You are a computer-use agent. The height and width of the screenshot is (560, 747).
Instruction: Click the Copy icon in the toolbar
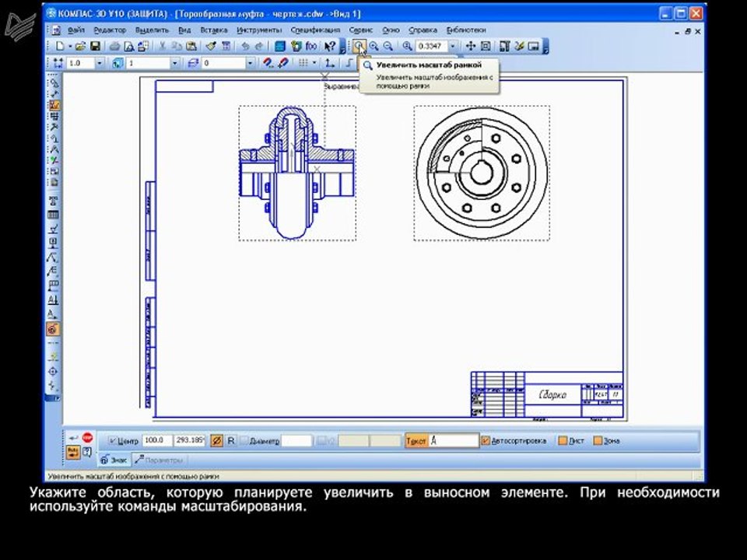[177, 46]
